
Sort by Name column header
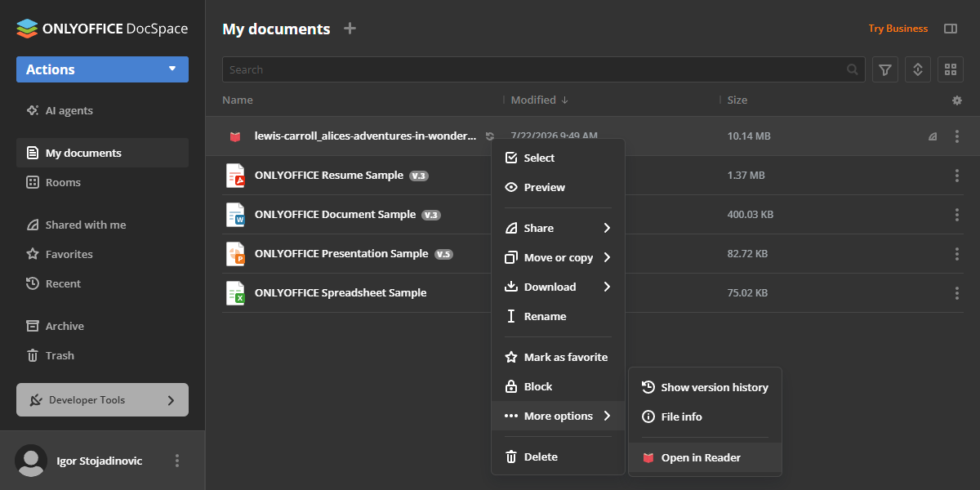tap(238, 100)
